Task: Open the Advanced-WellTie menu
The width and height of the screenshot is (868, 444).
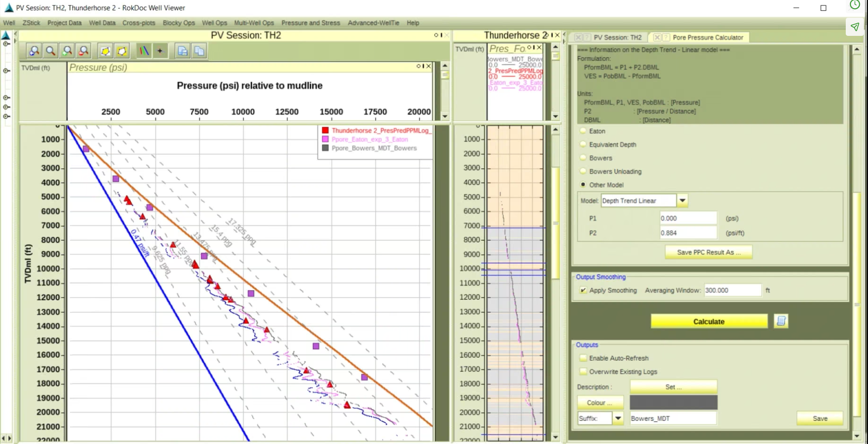Action: pos(373,23)
